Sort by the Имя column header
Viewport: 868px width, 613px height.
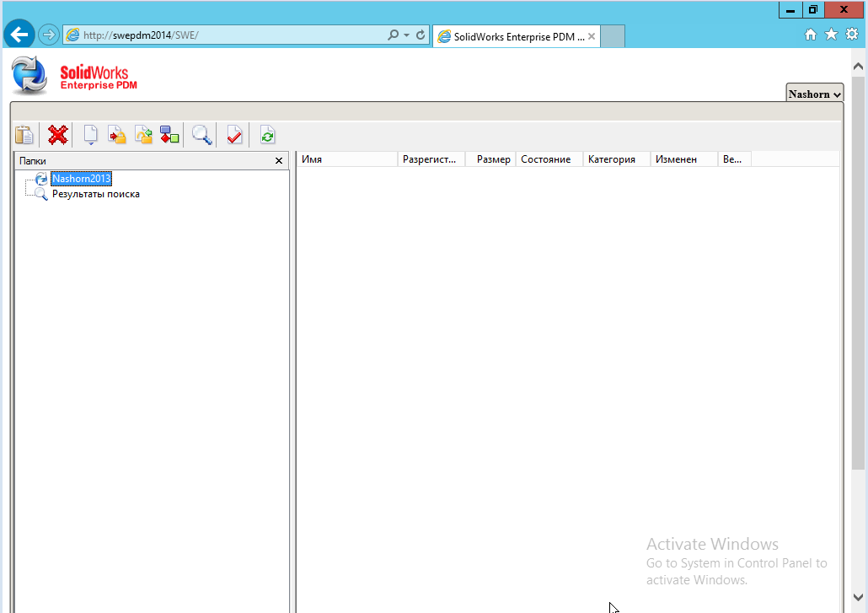(346, 159)
